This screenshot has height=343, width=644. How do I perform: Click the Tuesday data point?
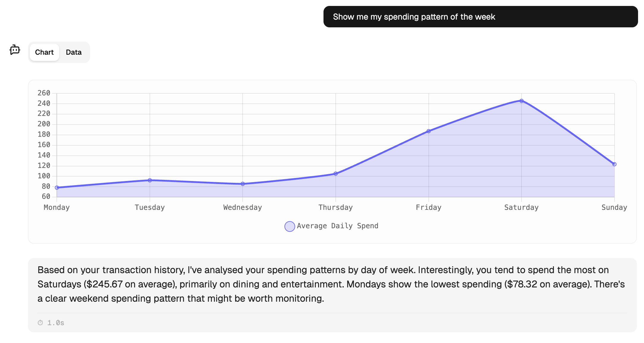point(150,180)
